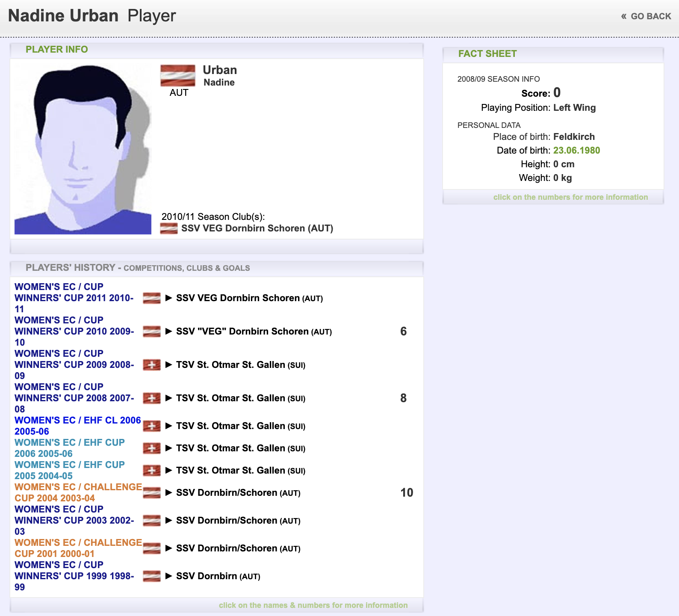Screen dimensions: 679x616
Task: Click the goals number 6
Action: point(403,332)
